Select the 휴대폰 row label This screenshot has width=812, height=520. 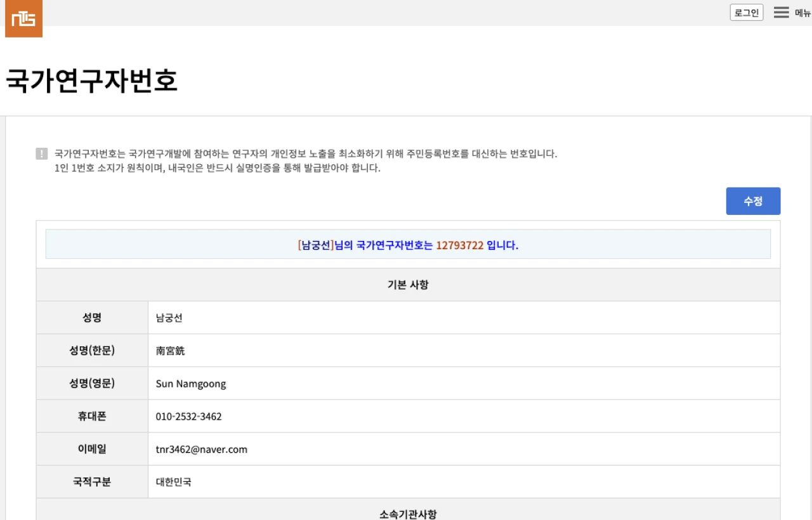(92, 417)
